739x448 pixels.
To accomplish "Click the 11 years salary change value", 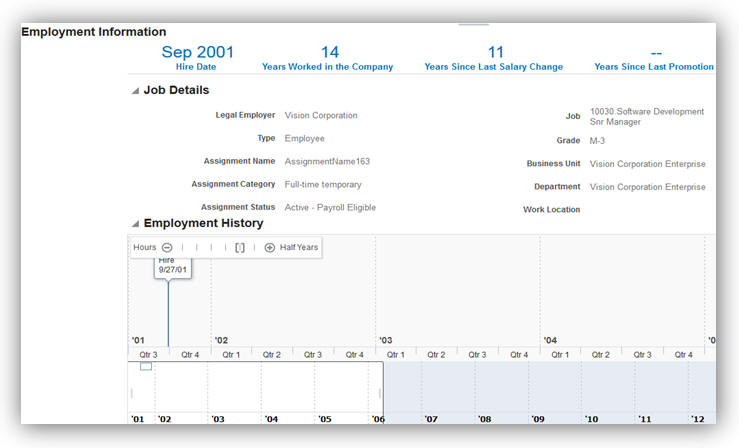I will 495,52.
